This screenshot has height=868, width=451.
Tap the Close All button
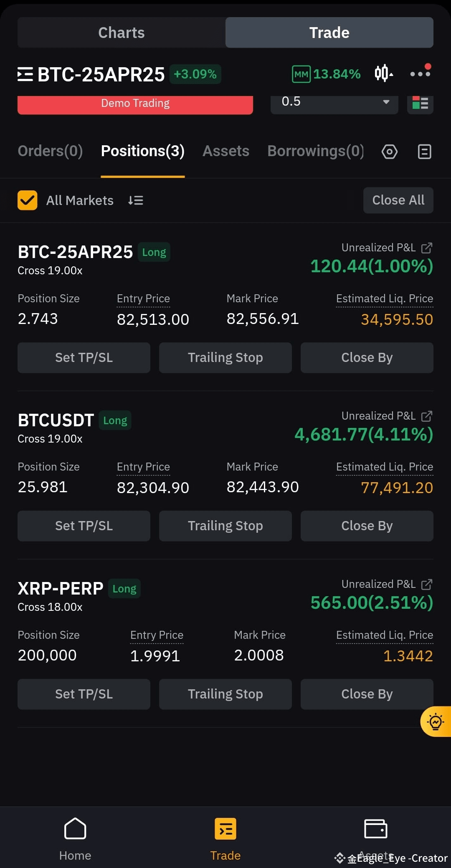(398, 200)
